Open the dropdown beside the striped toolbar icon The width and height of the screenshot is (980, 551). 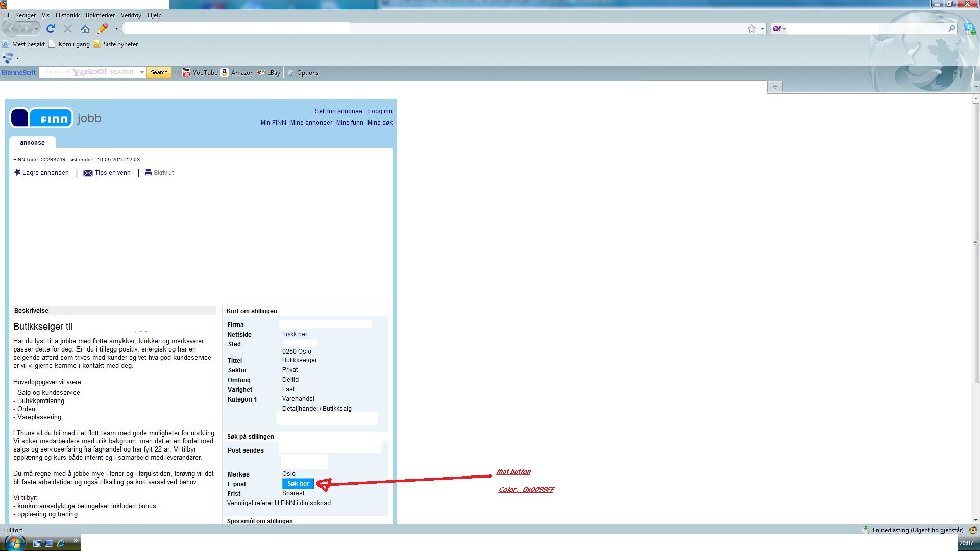[x=17, y=58]
